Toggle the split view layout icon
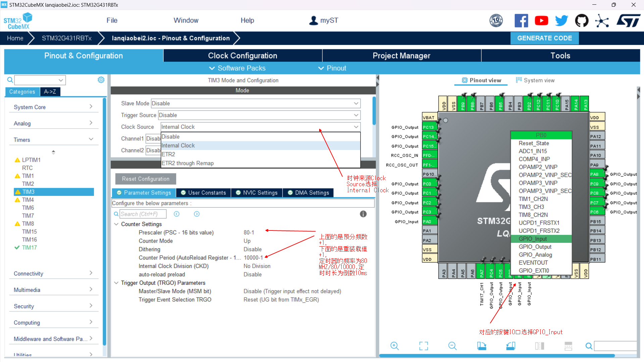Viewport: 644px width, 362px height. 540,346
